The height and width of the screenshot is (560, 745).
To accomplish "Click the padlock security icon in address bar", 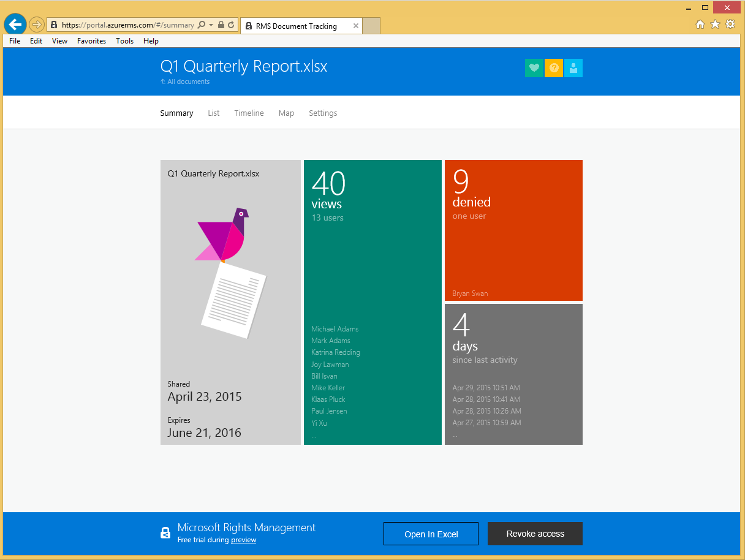I will tap(221, 25).
